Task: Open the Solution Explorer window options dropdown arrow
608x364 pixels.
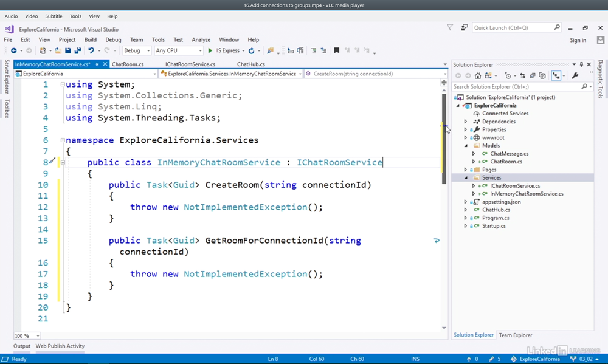Action: tap(574, 64)
